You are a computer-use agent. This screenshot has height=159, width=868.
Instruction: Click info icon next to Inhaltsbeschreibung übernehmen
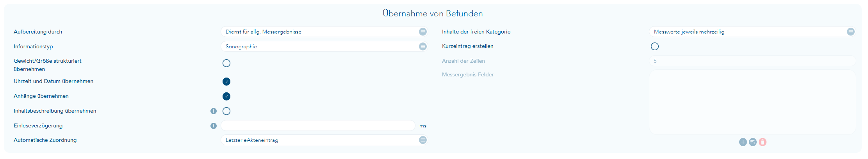[x=214, y=111]
